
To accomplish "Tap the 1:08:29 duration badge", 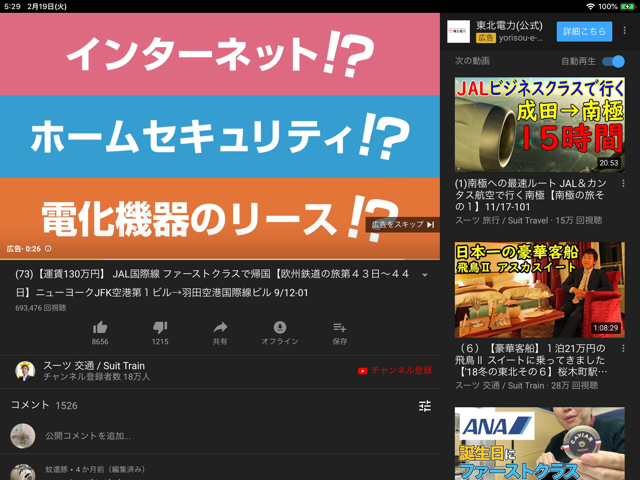I will [x=606, y=328].
